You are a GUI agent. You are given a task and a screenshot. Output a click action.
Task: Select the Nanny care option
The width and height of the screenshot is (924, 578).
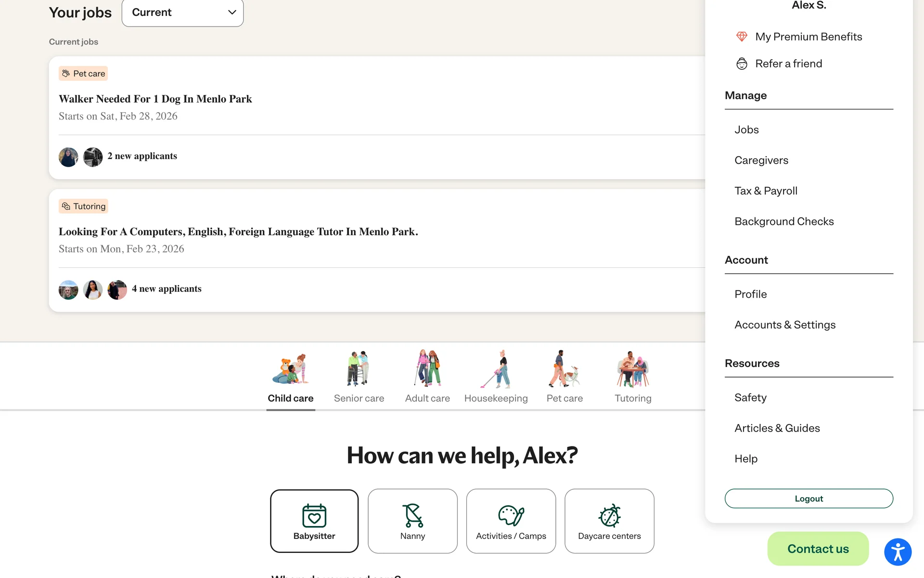click(412, 521)
